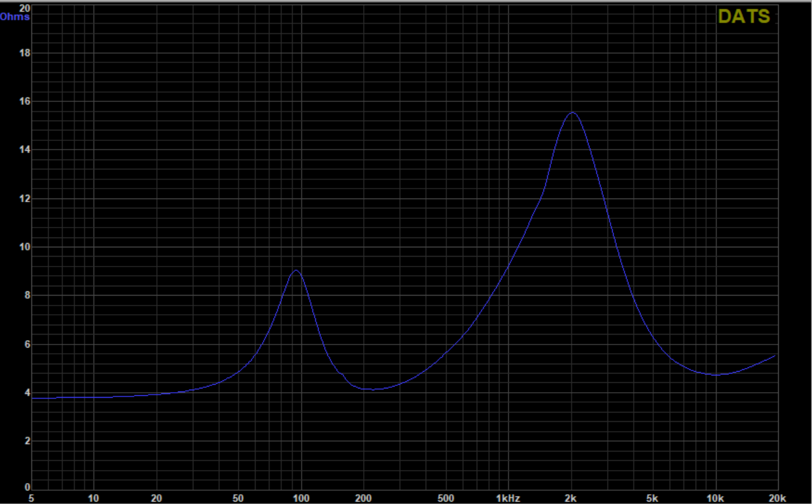
Task: Click the smaller impedance peak near 100 Hz
Action: (x=296, y=270)
